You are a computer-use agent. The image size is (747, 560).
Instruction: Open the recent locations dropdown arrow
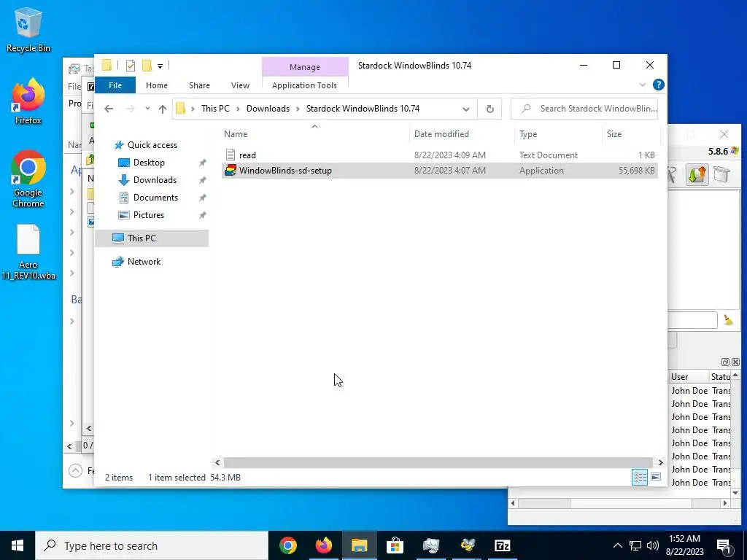(147, 109)
